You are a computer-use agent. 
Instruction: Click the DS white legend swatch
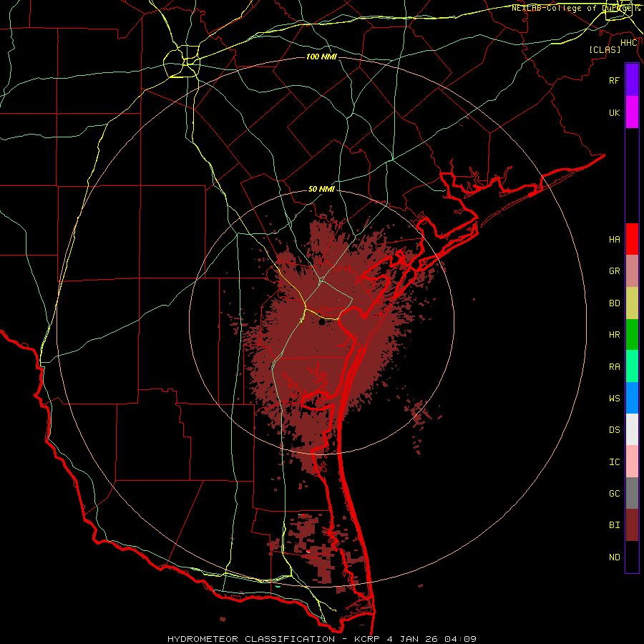(x=632, y=429)
